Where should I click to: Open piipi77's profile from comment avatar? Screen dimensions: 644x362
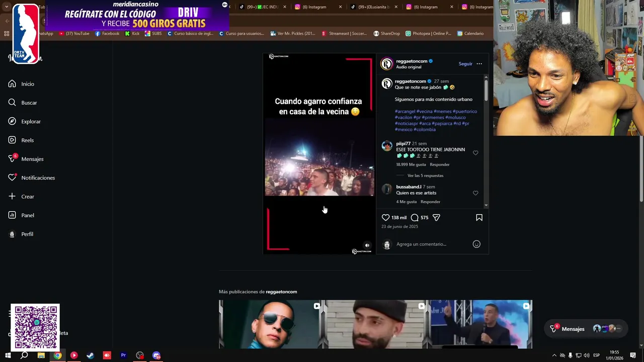[x=386, y=146]
